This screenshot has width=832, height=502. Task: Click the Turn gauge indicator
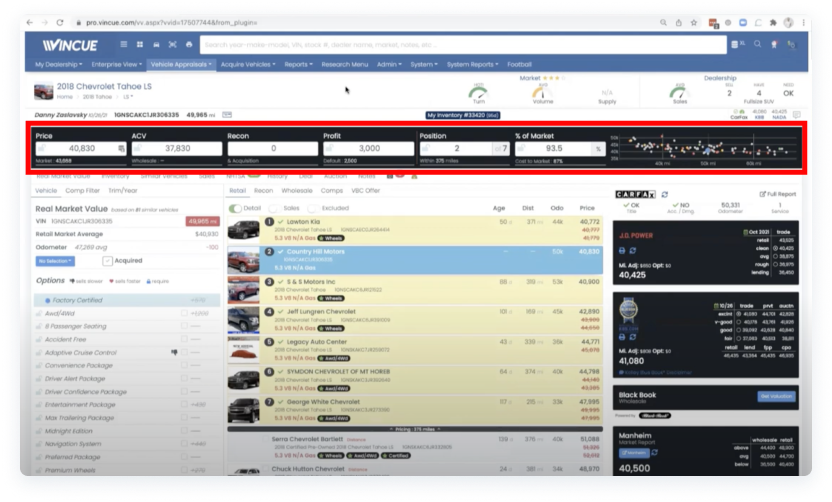[479, 94]
